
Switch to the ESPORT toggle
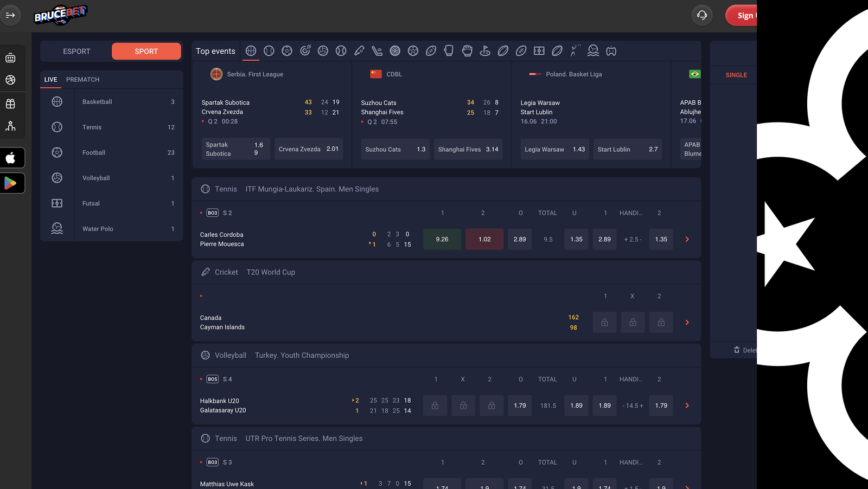point(76,52)
